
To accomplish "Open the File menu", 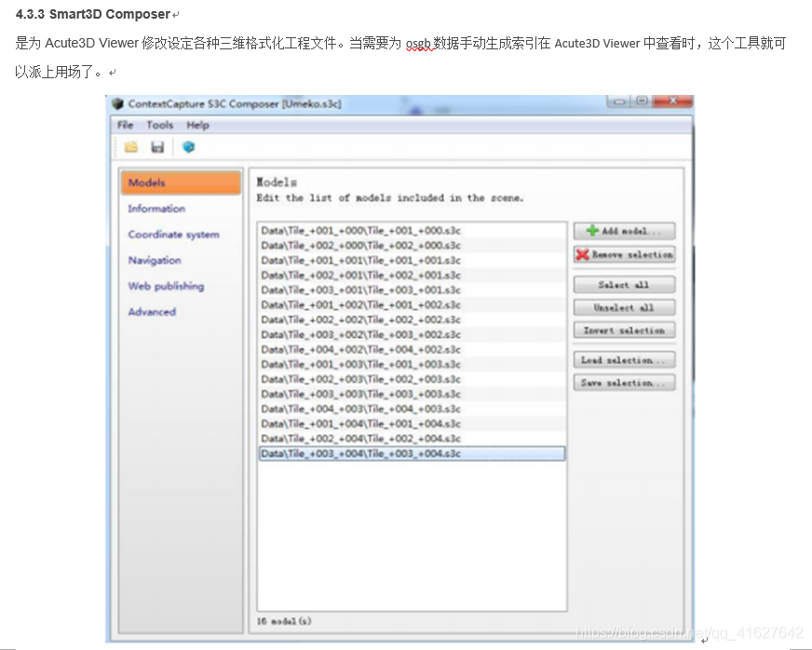I will (125, 125).
